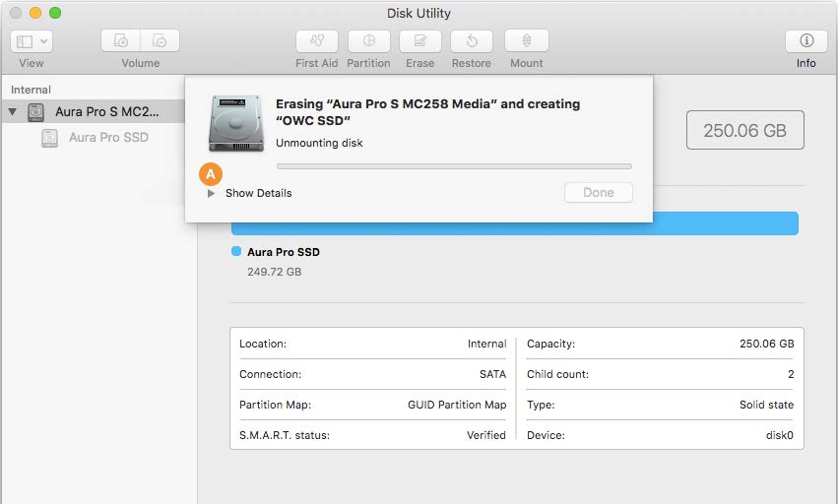
Task: Click the Restore toolbar icon
Action: pos(472,40)
